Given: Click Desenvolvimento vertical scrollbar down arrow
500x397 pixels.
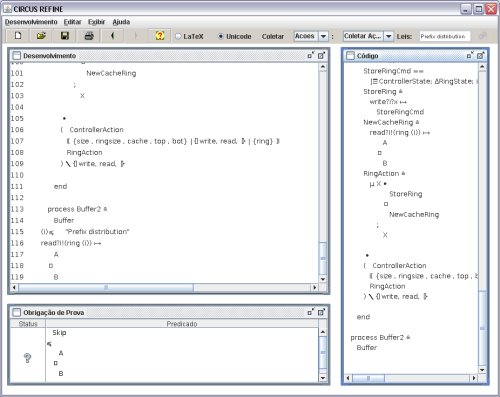Looking at the screenshot, I should coord(323,279).
